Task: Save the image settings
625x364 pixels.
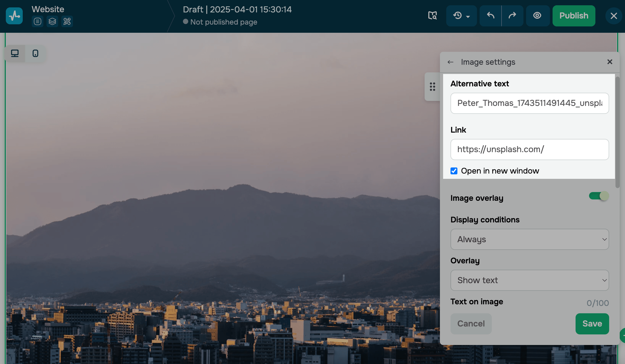Action: pyautogui.click(x=592, y=324)
